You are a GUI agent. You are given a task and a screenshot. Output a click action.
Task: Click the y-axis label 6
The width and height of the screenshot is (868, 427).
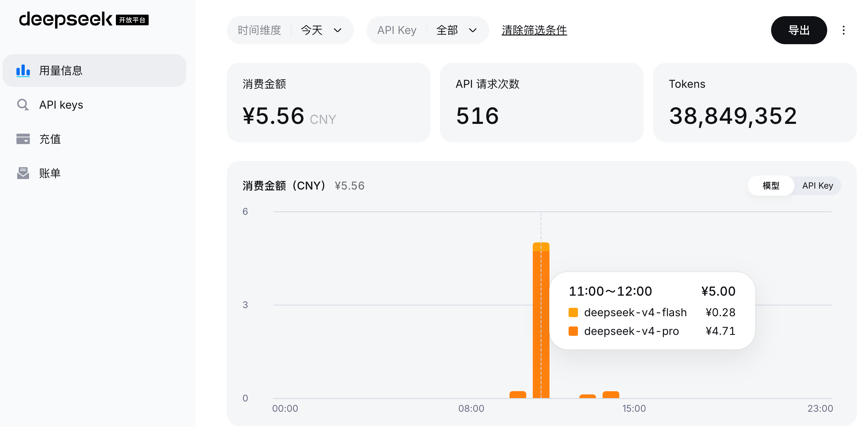pyautogui.click(x=245, y=212)
